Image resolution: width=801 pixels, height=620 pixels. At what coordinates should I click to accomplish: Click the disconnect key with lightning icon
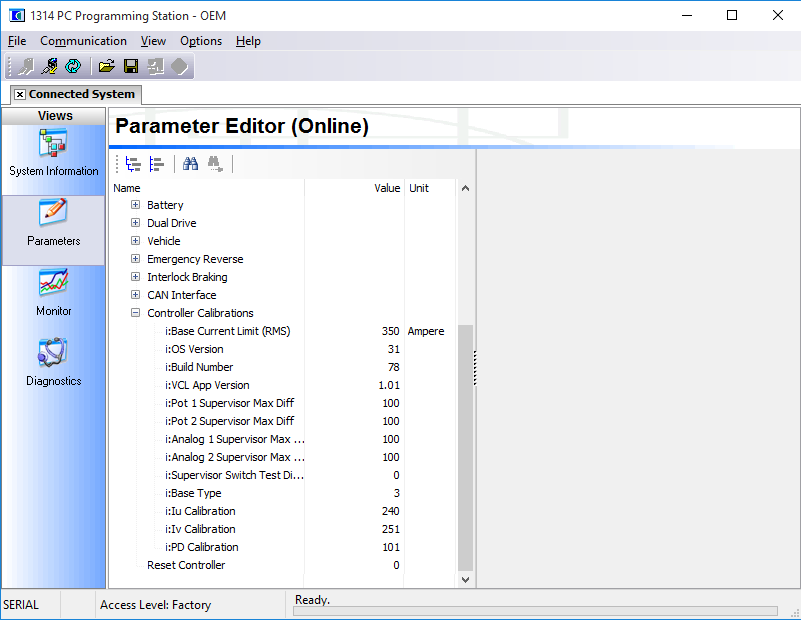50,66
